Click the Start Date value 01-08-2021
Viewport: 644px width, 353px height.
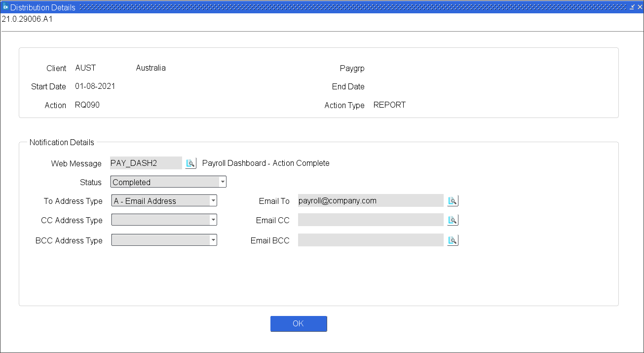(x=95, y=86)
